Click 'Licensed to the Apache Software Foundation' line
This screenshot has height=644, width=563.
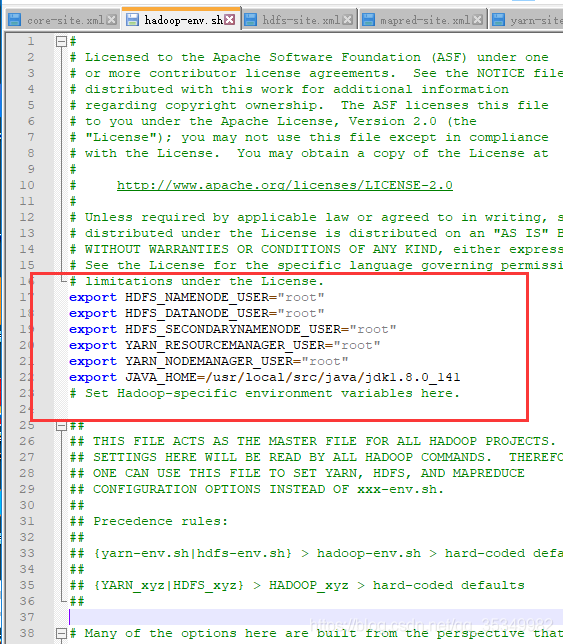click(309, 57)
